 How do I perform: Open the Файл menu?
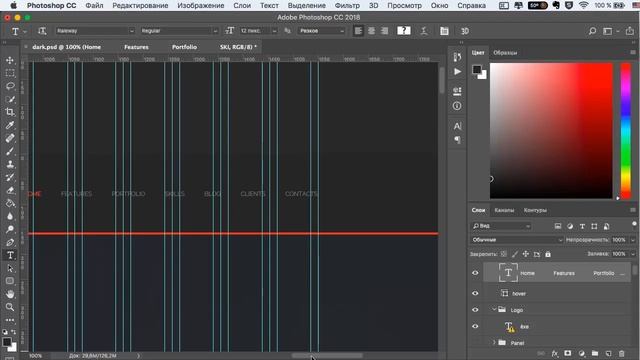coord(94,5)
